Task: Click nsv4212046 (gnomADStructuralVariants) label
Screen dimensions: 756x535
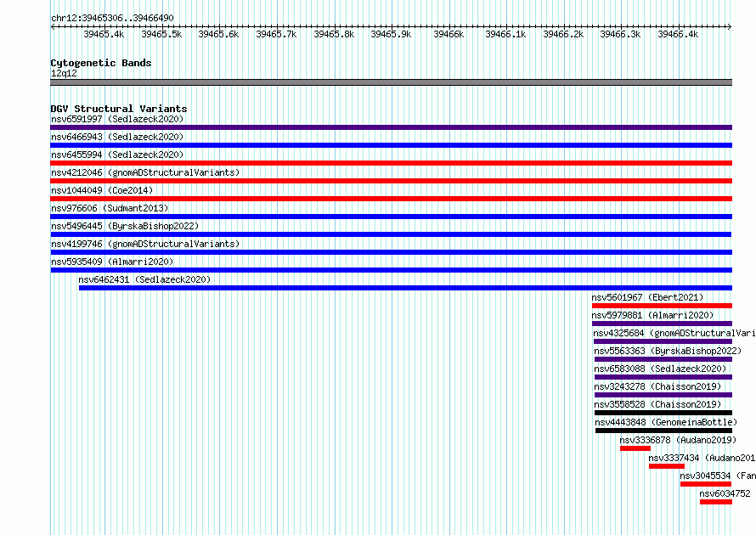Action: [x=145, y=172]
